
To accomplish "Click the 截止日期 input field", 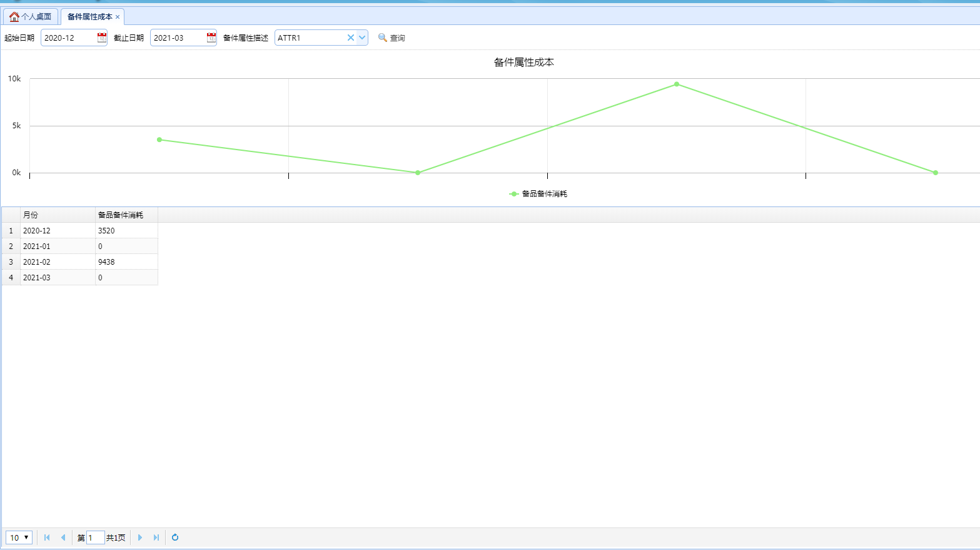I will pyautogui.click(x=178, y=38).
